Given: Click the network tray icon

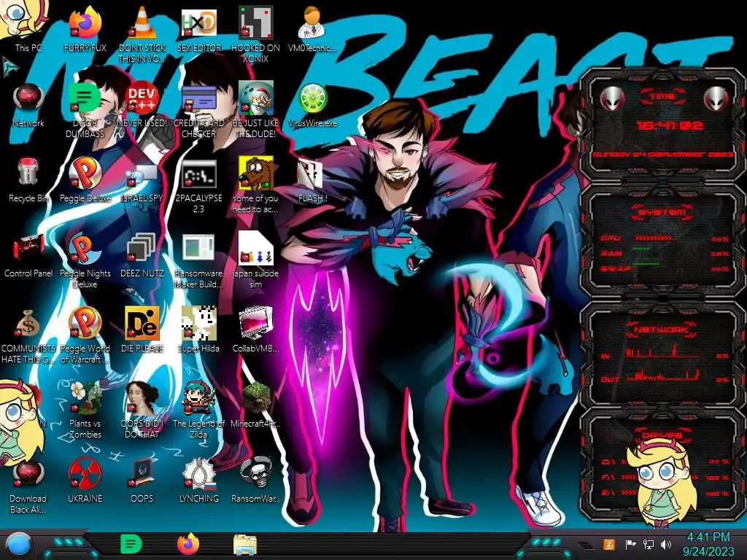Looking at the screenshot, I should [649, 544].
